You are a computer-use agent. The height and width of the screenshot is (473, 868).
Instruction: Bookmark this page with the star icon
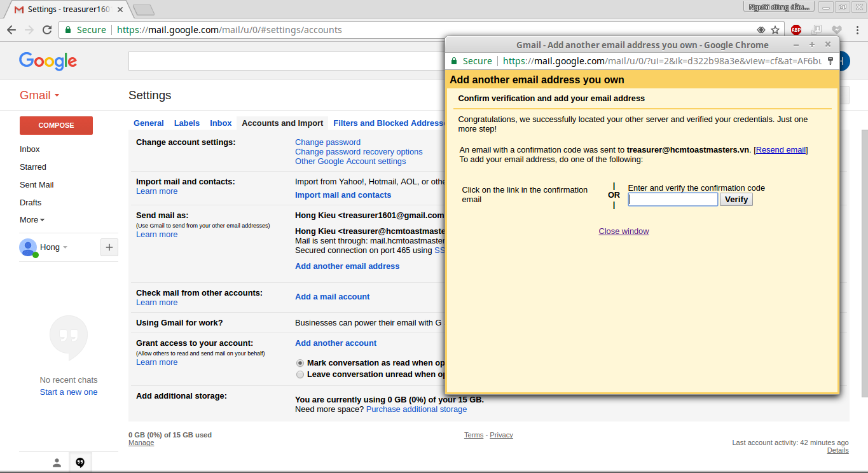[x=775, y=30]
